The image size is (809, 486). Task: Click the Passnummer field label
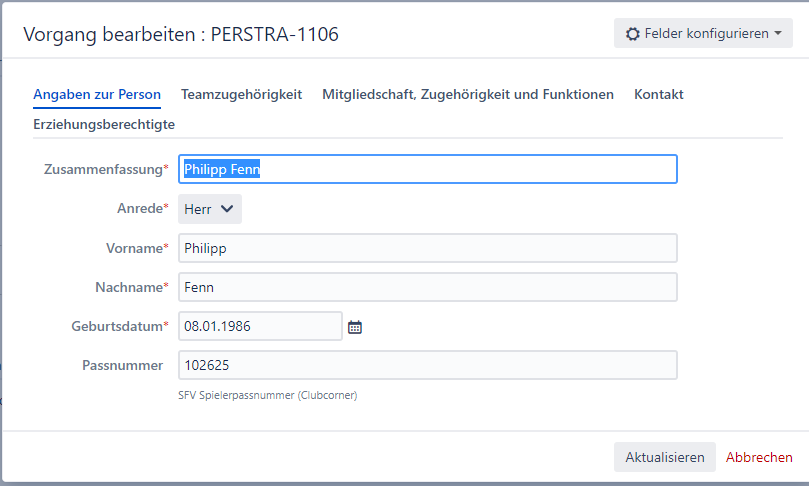(122, 365)
